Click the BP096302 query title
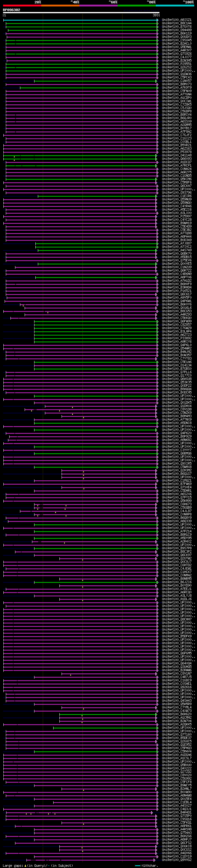The height and width of the screenshot is (868, 197). [x=11, y=10]
